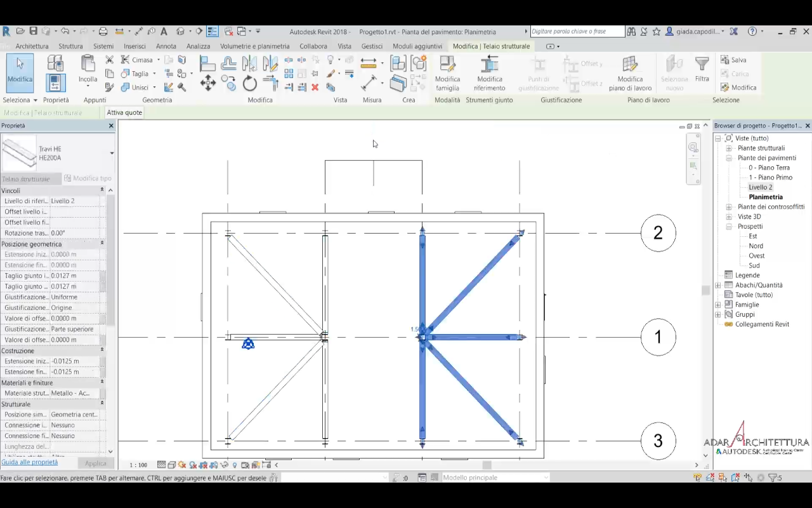Collapse the Vincoli properties section
Viewport: 812px width, 508px height.
coord(101,190)
